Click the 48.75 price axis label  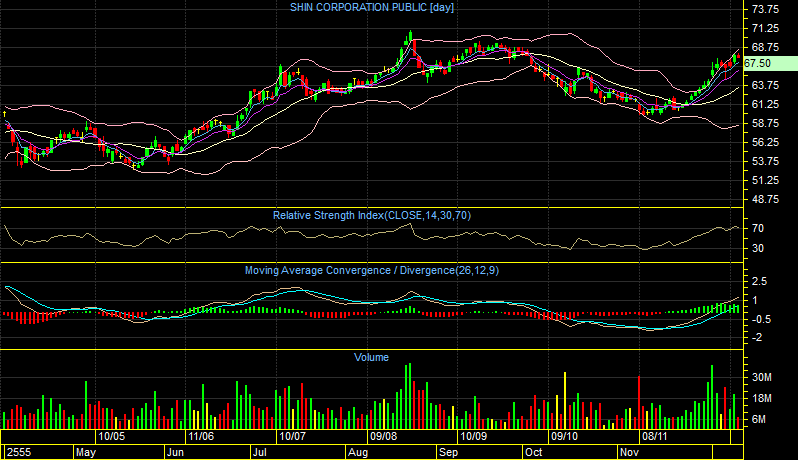(x=765, y=199)
